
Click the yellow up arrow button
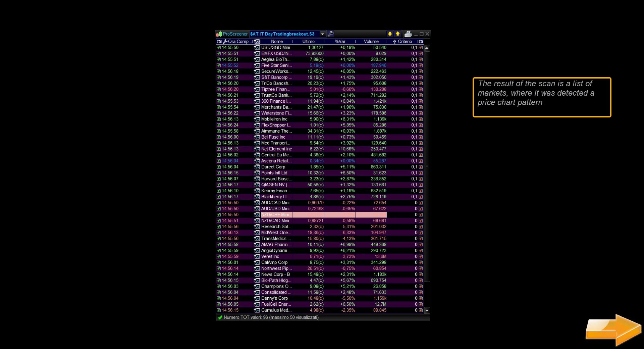tap(397, 34)
